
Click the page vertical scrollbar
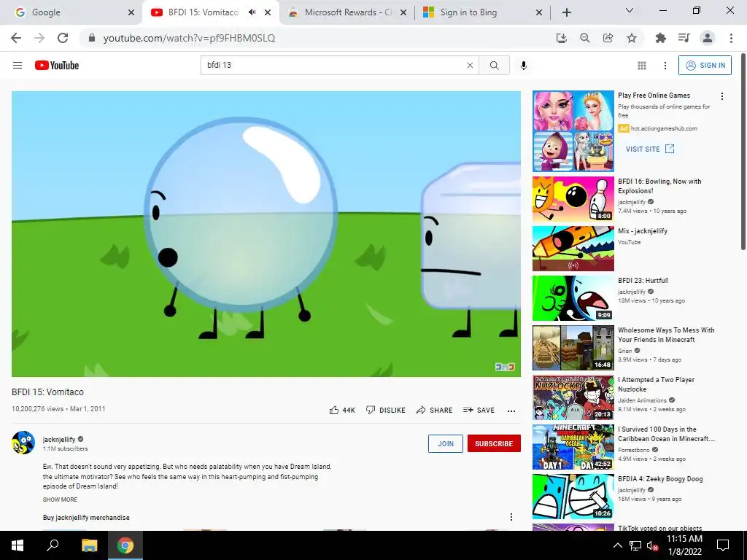point(743,152)
